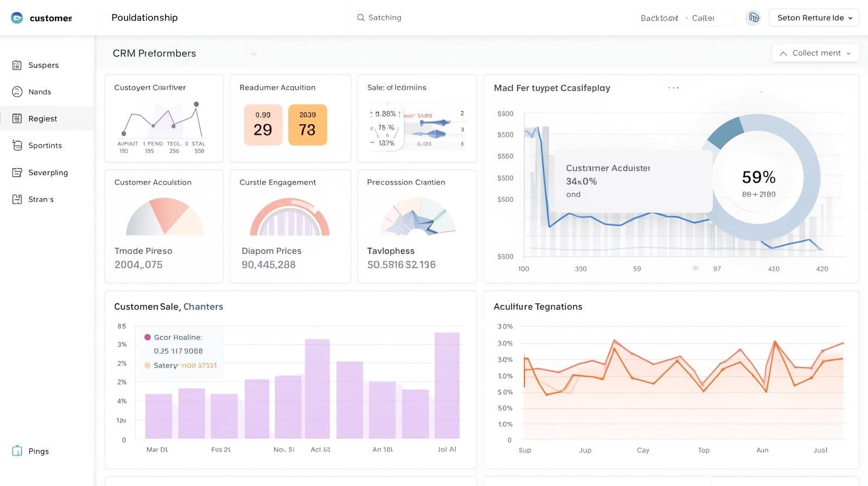The image size is (868, 486).
Task: Click the Stran's sidebar icon
Action: tap(17, 199)
